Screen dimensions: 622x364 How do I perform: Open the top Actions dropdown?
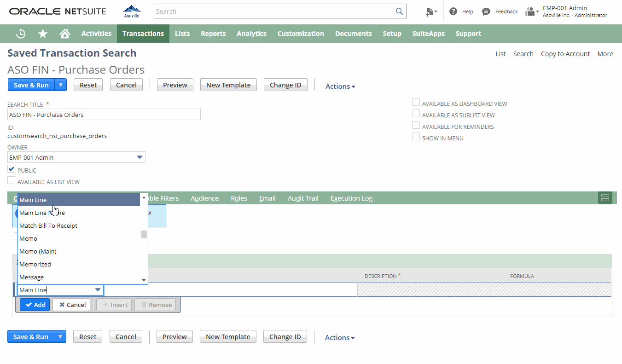pos(340,86)
